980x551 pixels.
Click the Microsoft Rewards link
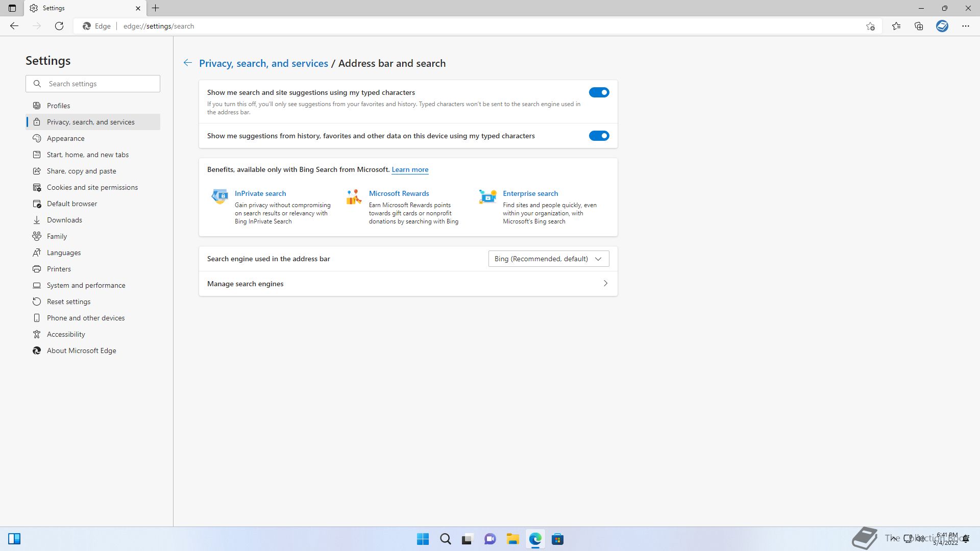pos(399,193)
